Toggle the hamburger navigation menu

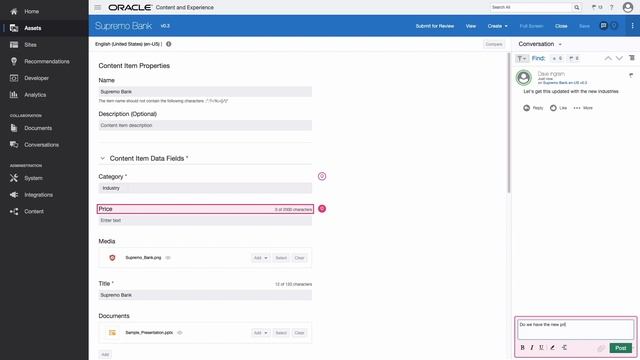98,7
